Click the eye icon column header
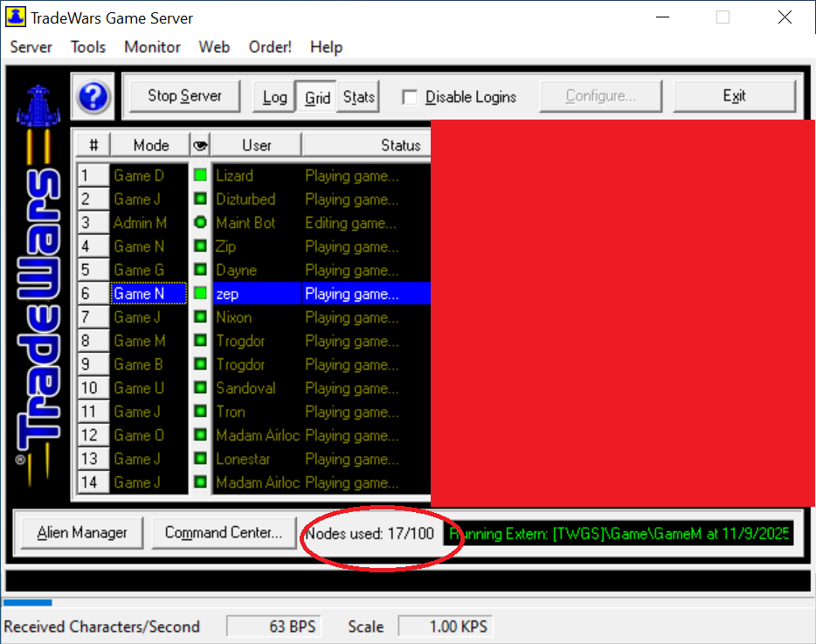816x644 pixels. tap(200, 145)
